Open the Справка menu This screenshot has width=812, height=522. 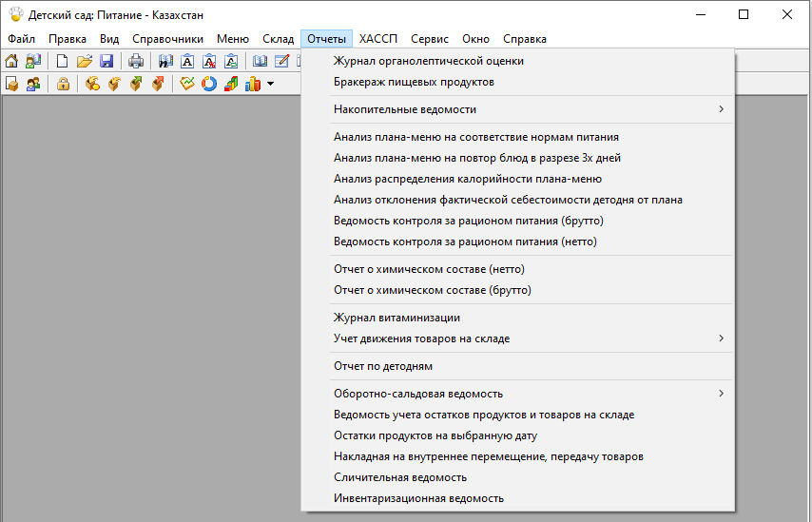click(525, 39)
